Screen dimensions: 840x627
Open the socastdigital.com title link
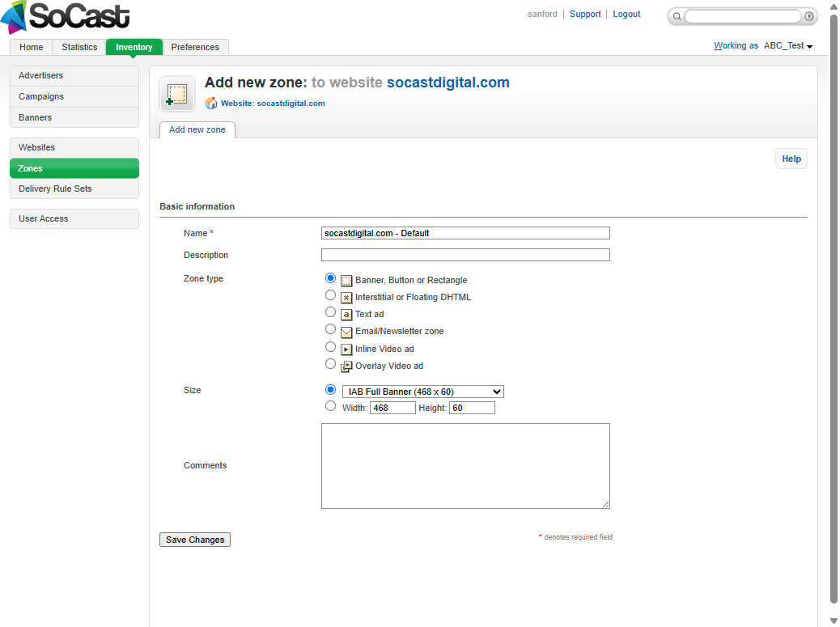point(448,83)
